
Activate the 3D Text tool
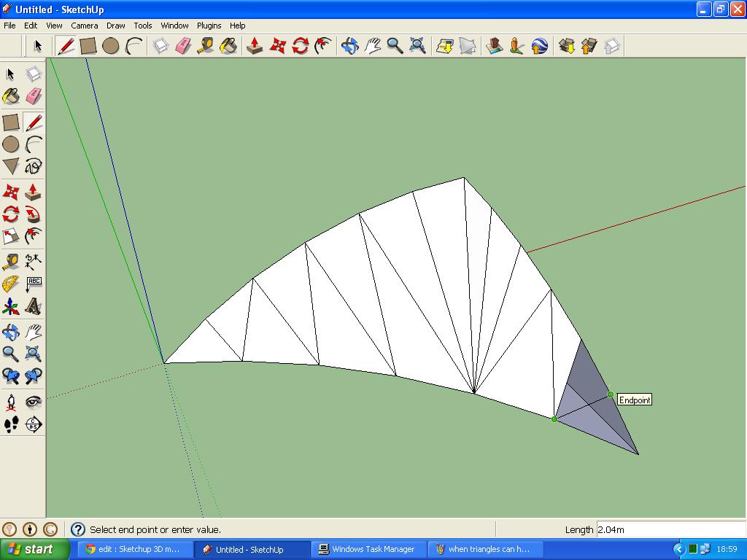coord(34,306)
